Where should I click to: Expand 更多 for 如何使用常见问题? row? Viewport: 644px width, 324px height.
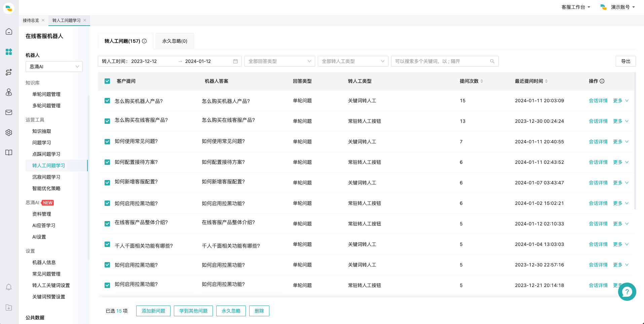620,142
